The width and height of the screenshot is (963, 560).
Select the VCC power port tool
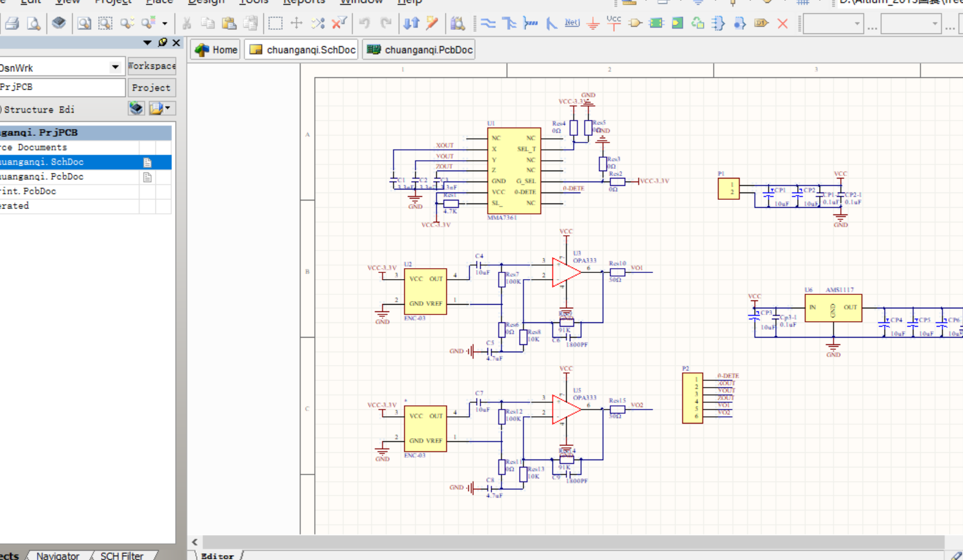click(x=614, y=23)
